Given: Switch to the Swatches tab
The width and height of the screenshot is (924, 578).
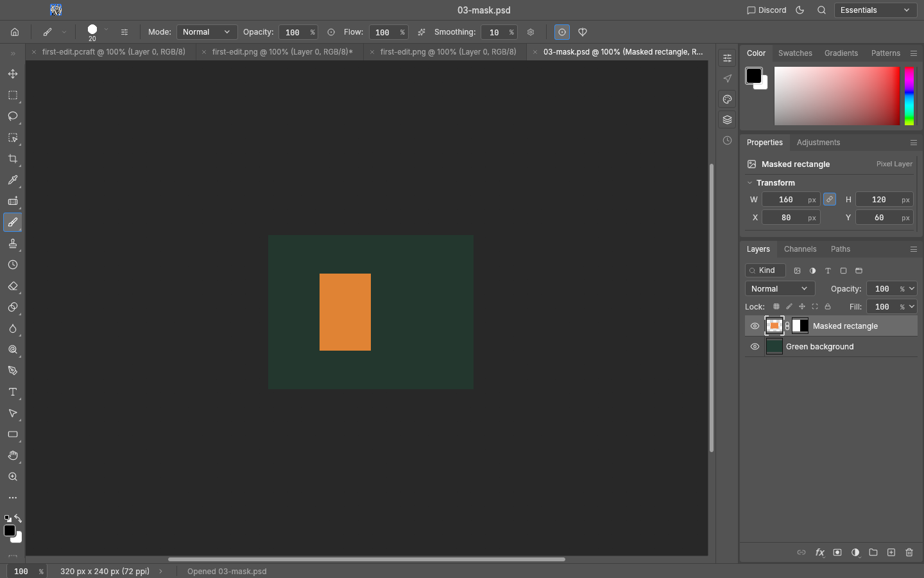Looking at the screenshot, I should [795, 53].
